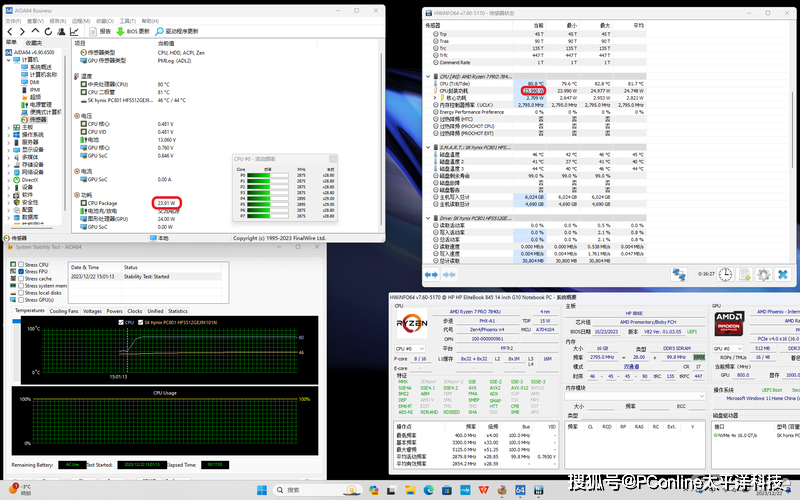Click the AIDA64 refresh toolbar icon
Screen dimensions: 800x500
(47, 32)
